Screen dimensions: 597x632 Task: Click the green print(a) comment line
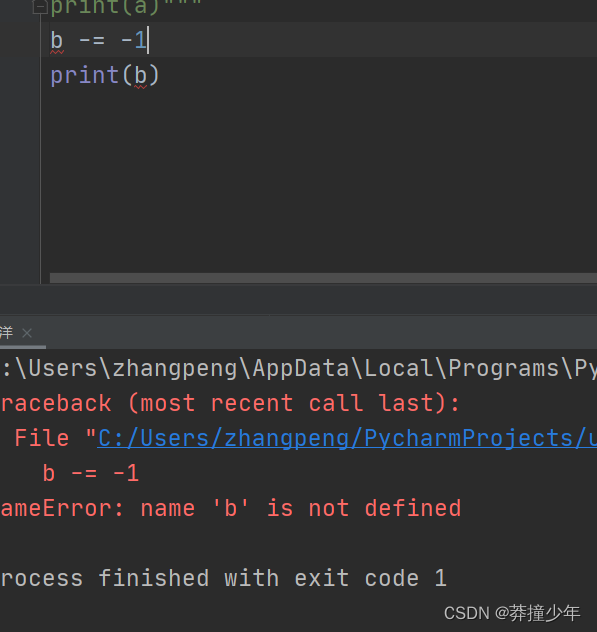(125, 7)
